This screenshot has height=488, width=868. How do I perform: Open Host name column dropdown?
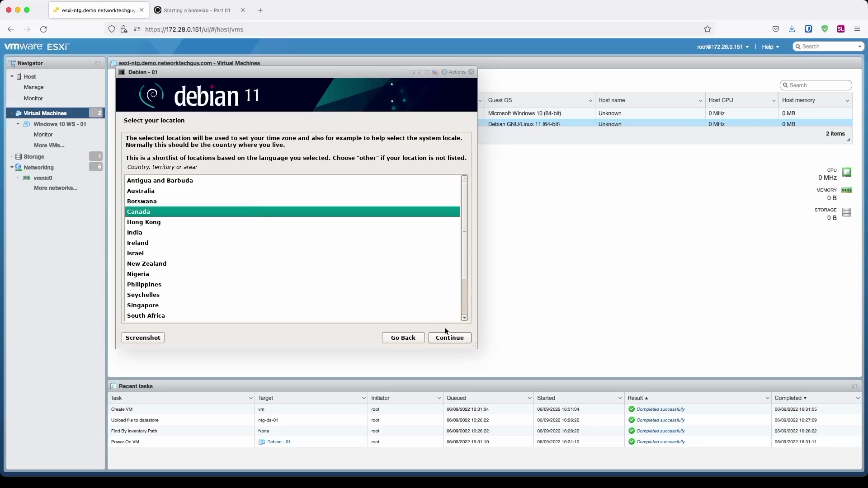point(700,100)
